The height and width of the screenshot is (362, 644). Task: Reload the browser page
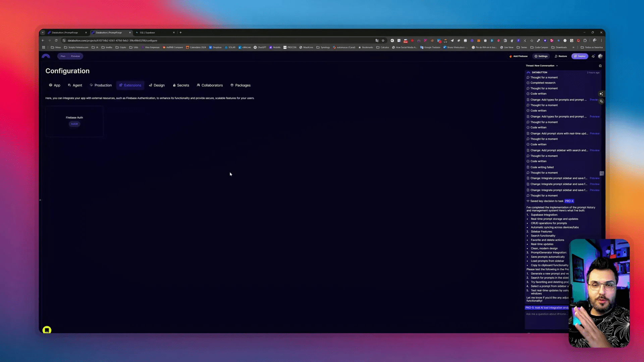(56, 41)
